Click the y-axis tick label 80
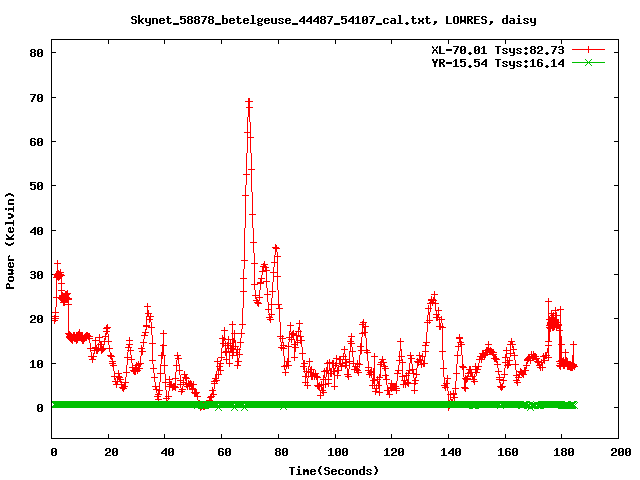The width and height of the screenshot is (640, 480). click(x=37, y=53)
